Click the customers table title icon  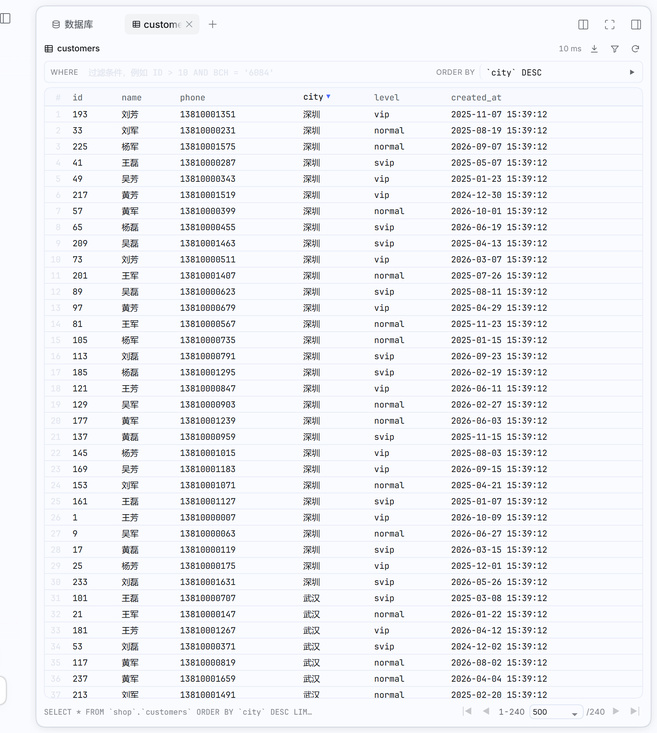pos(49,49)
